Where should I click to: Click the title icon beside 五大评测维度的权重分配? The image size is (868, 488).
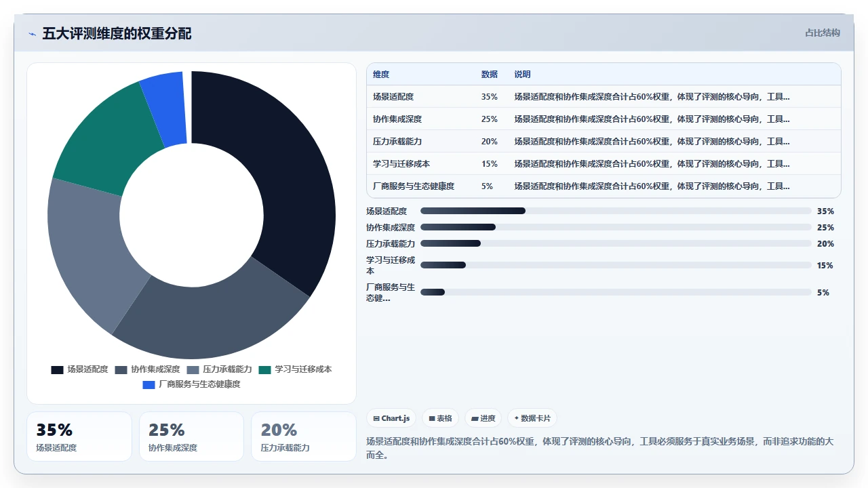coord(32,34)
